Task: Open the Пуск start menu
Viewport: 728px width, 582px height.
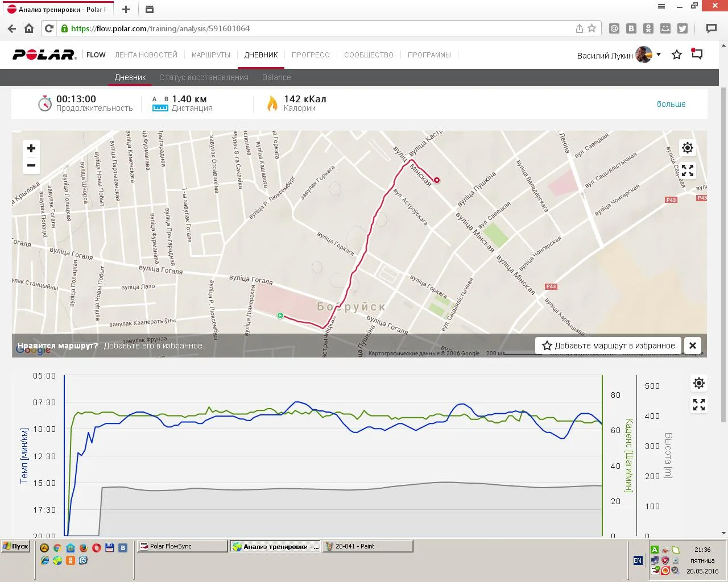Action: 15,546
